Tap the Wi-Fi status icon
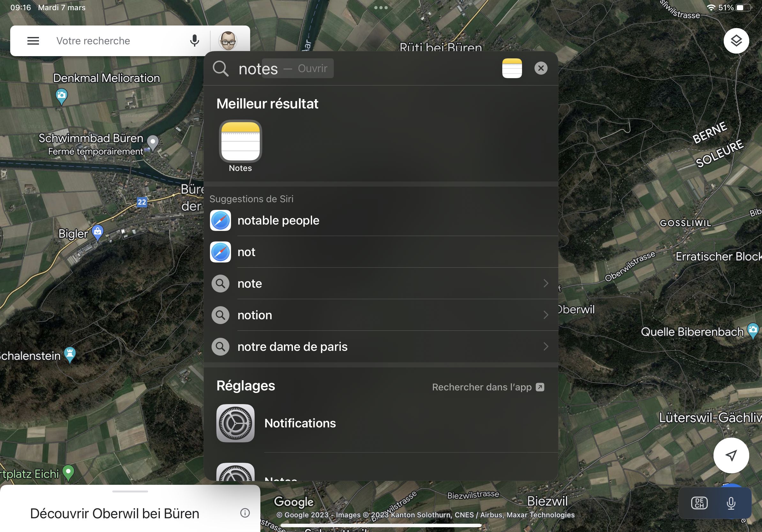762x532 pixels. click(x=711, y=8)
